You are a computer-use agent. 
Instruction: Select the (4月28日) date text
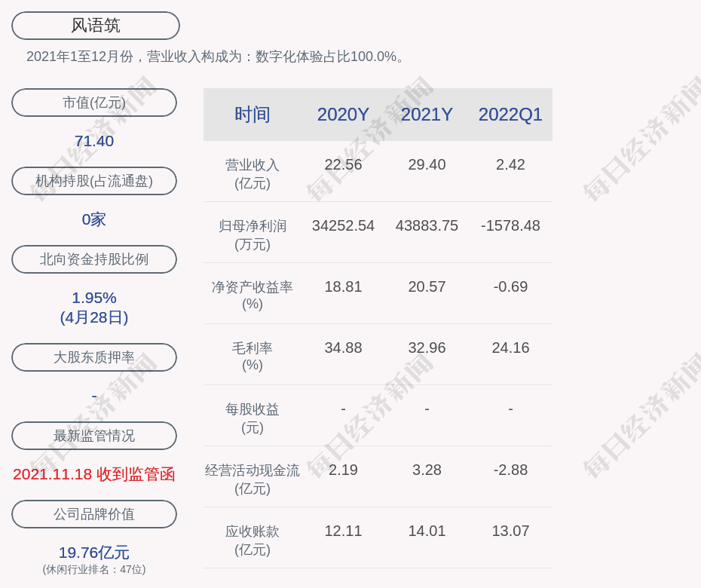tap(94, 317)
